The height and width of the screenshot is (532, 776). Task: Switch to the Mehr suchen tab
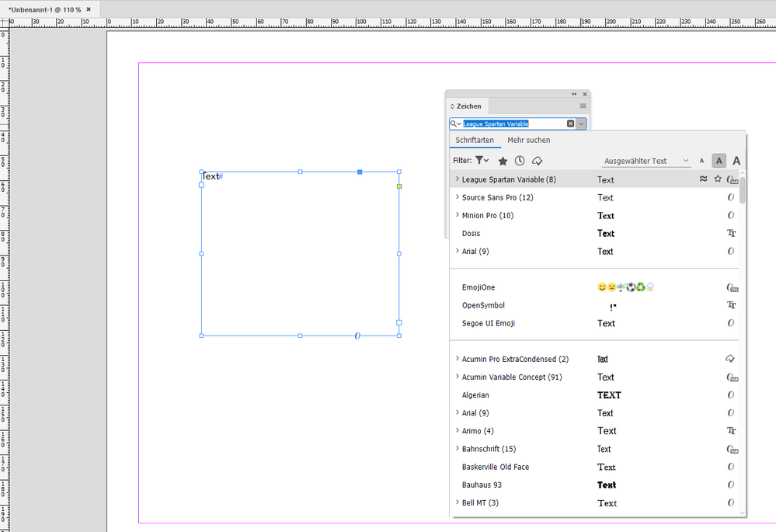(x=528, y=140)
